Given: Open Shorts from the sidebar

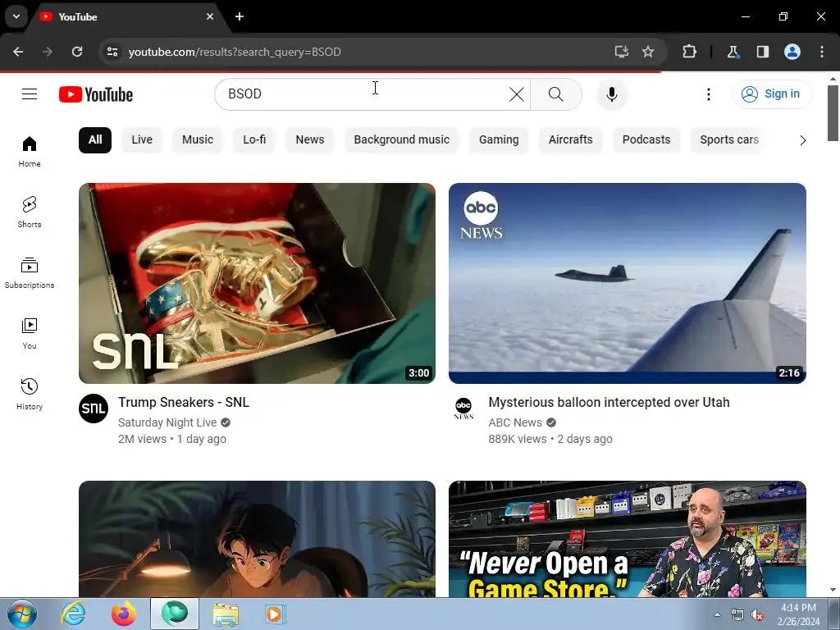Looking at the screenshot, I should [30, 212].
